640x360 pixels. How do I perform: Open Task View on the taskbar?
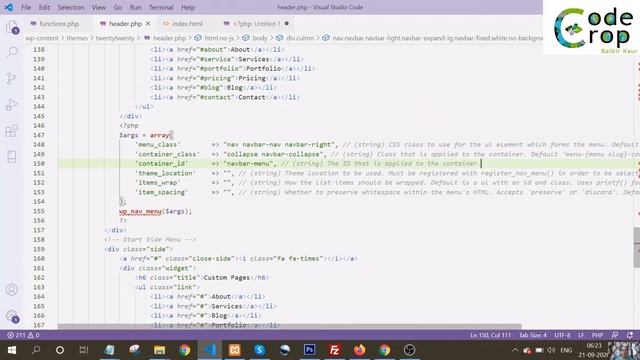tap(84, 350)
